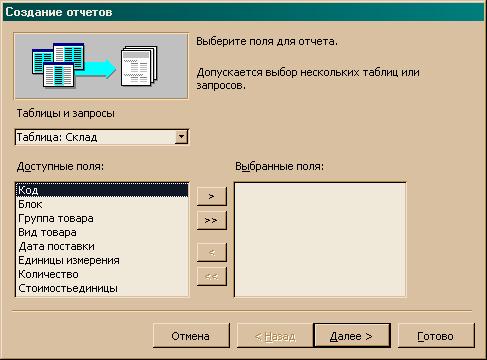
Task: Select the Код field in the list
Action: click(102, 190)
